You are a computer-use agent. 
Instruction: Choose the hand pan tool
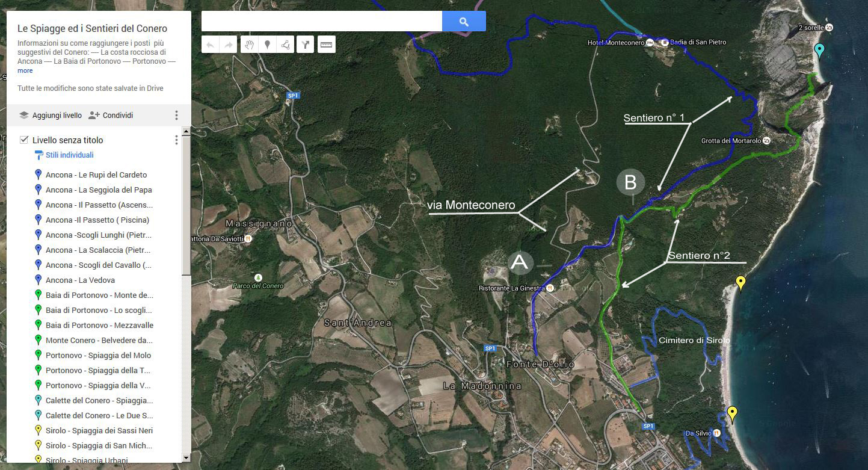249,45
